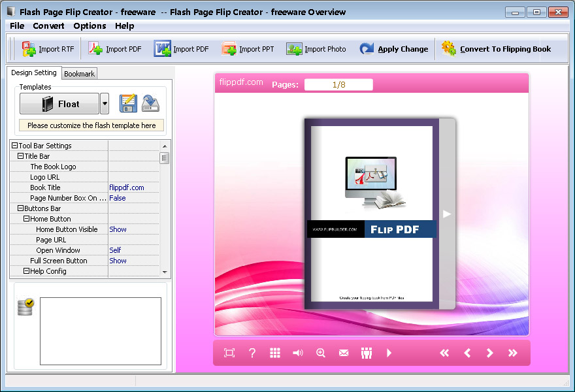Click the flippdf.com title in preview header

241,82
